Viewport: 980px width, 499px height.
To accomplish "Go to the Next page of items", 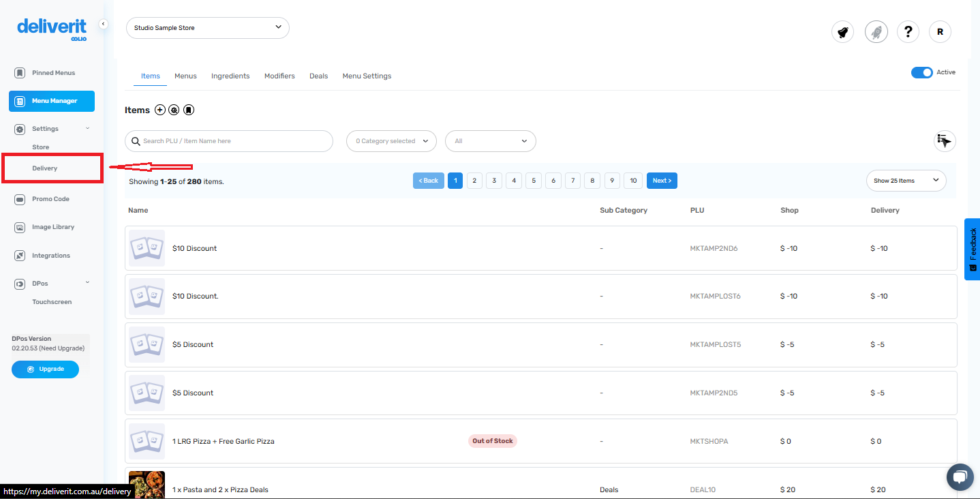I will 661,180.
